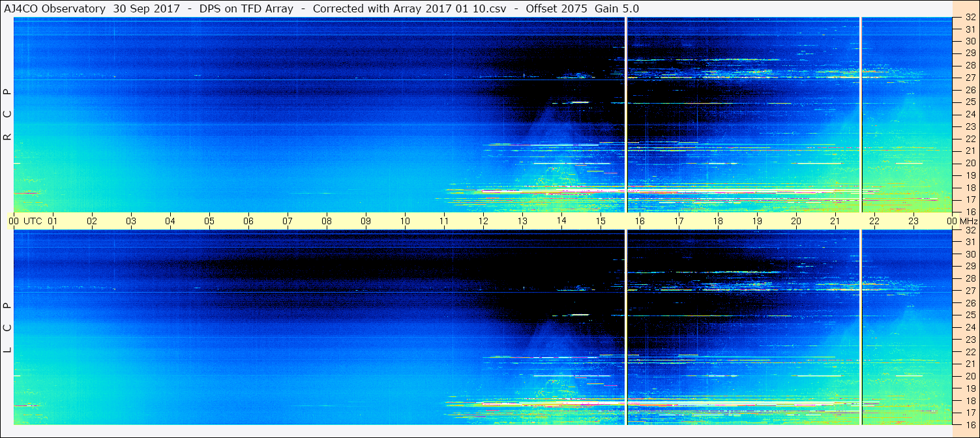Click the 16 MHz tick of LCP panel
Image resolution: width=980 pixels, height=438 pixels.
point(970,424)
